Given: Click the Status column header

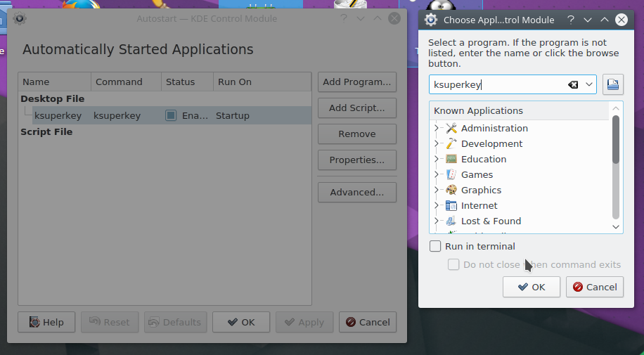Looking at the screenshot, I should pos(187,82).
